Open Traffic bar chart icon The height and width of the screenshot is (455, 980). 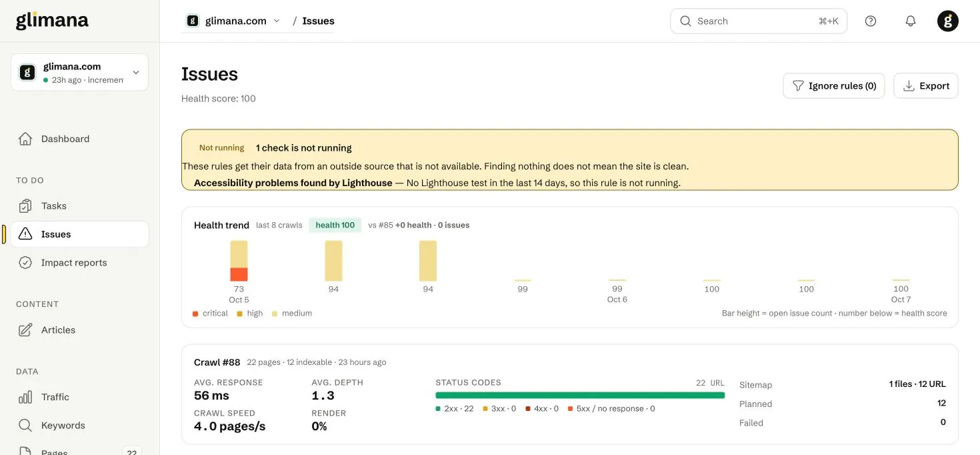point(25,397)
